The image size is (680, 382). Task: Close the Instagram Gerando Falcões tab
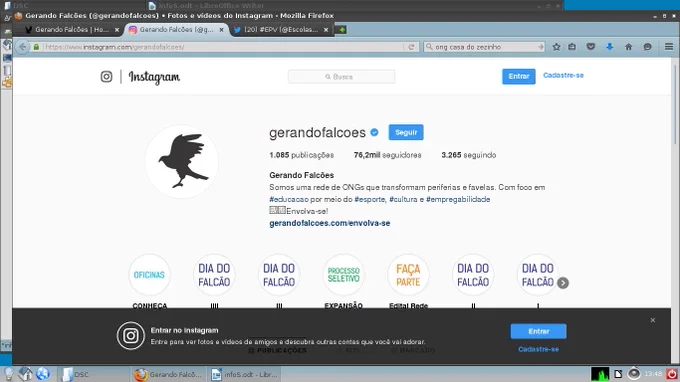(x=221, y=29)
